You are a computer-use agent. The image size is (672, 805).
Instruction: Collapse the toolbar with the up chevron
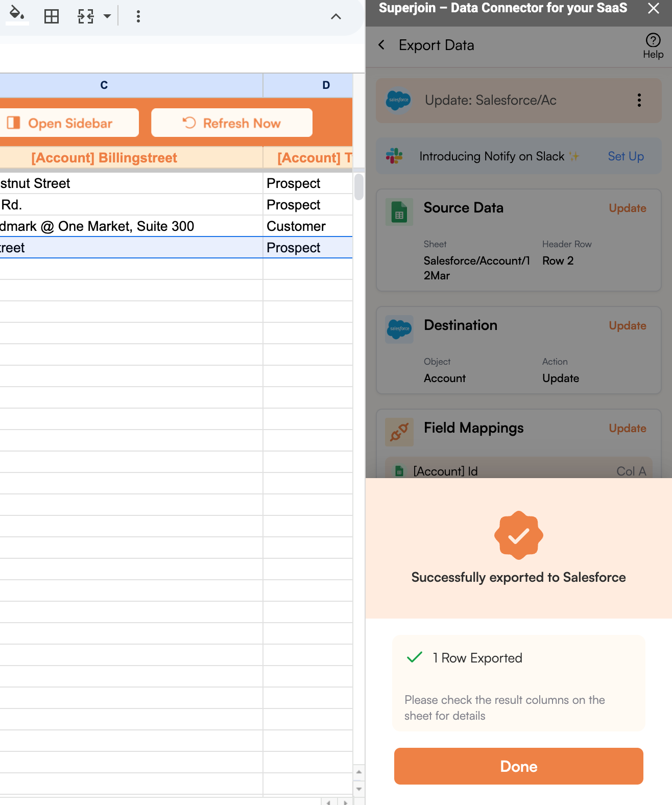click(335, 16)
